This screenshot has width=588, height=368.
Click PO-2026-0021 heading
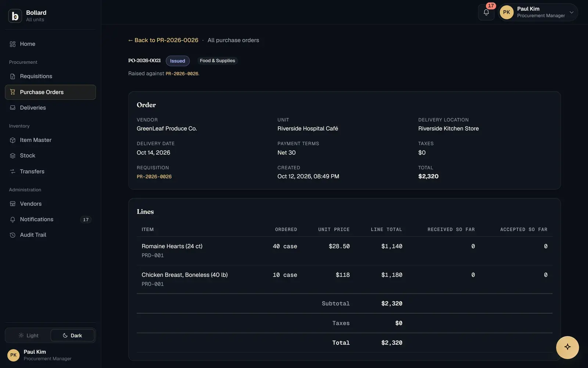(144, 61)
